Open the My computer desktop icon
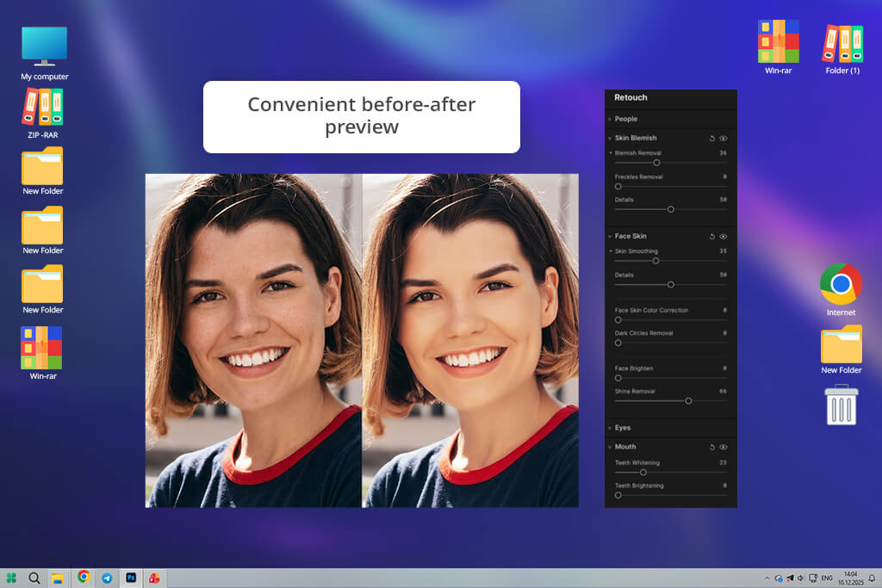Screen dimensions: 882x588 (x=45, y=53)
